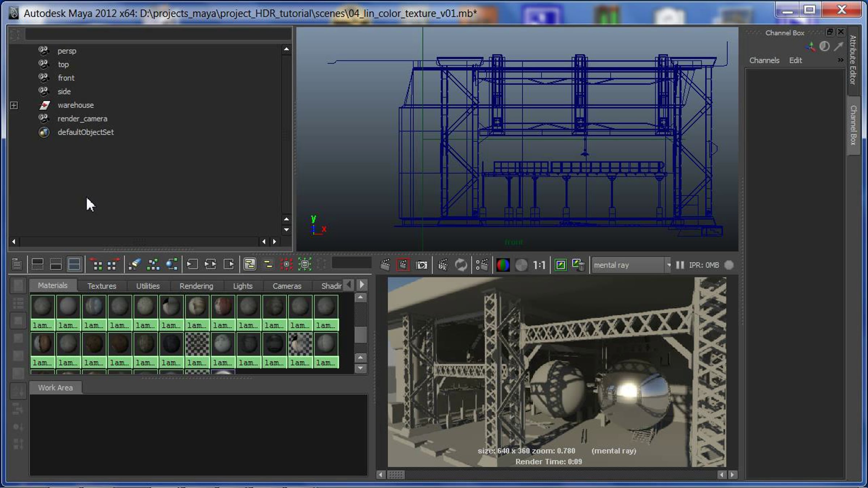Click the Input and Output Connections icon
This screenshot has width=868, height=488.
coord(210,264)
